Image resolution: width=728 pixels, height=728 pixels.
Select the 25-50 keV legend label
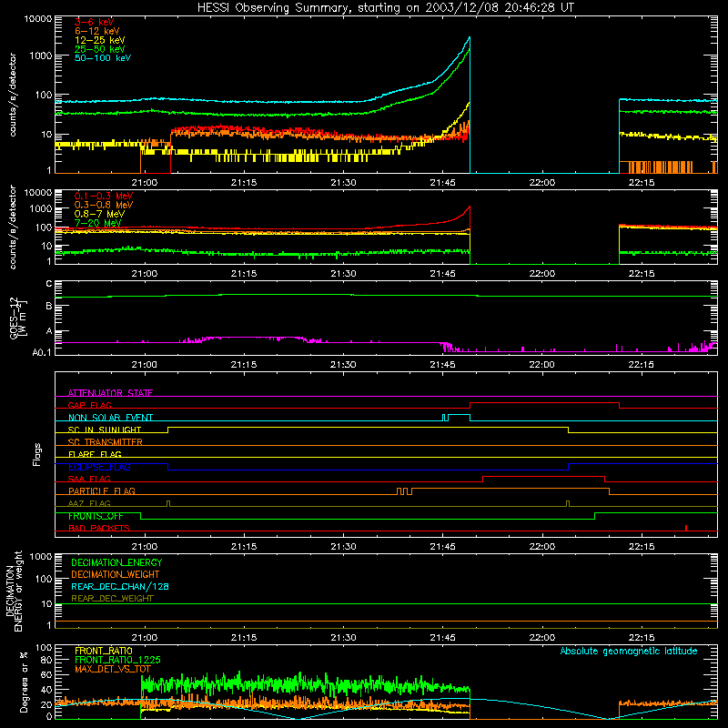tap(100, 49)
